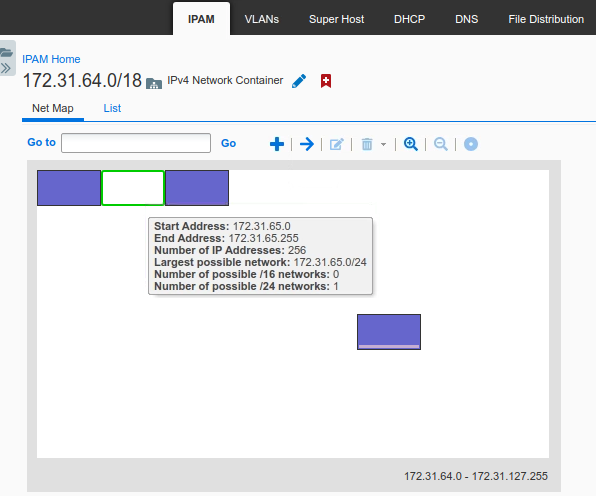
Task: Go to the DNS tab
Action: coord(466,19)
